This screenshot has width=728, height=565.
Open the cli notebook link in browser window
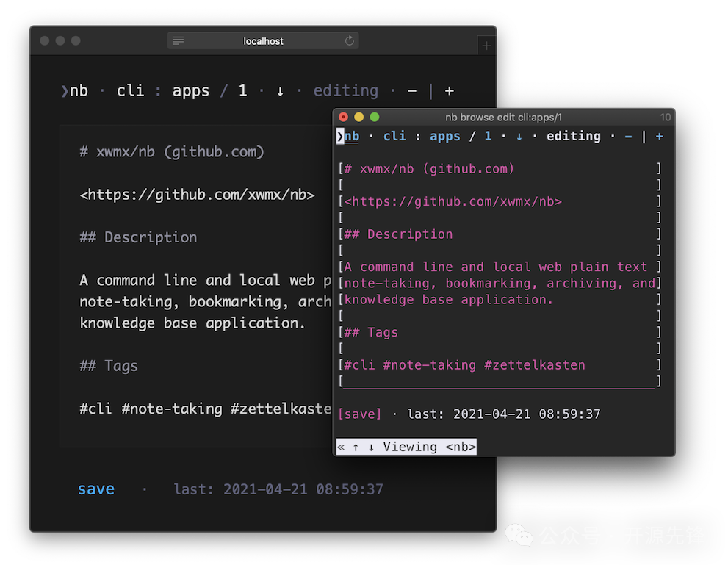130,90
